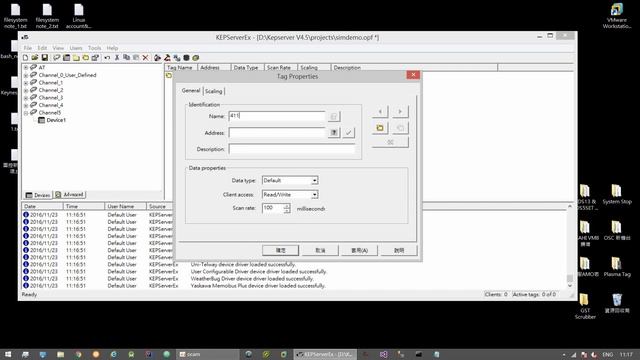Switch to the Scaling tab
This screenshot has width=640, height=360.
click(x=213, y=91)
